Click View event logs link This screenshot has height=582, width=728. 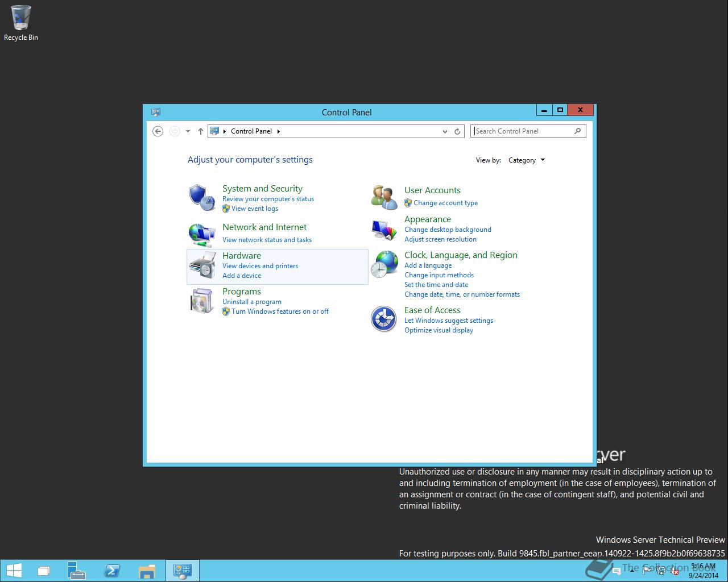pyautogui.click(x=255, y=209)
